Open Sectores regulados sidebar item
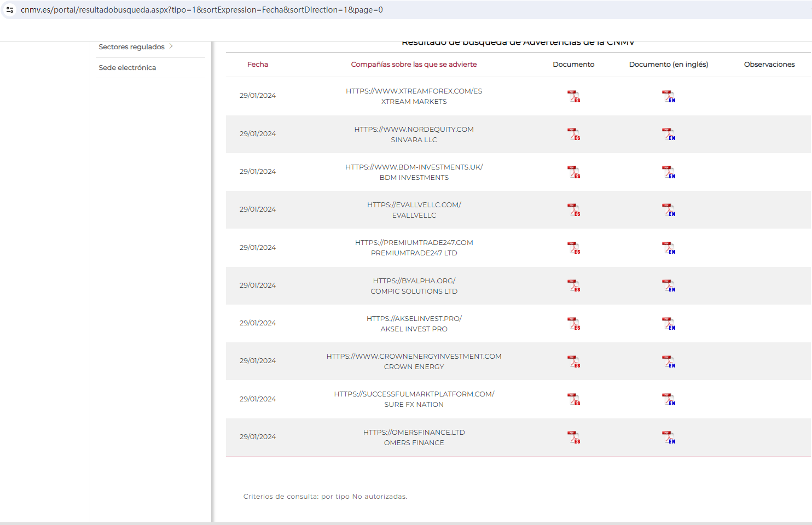812x525 pixels. tap(131, 47)
